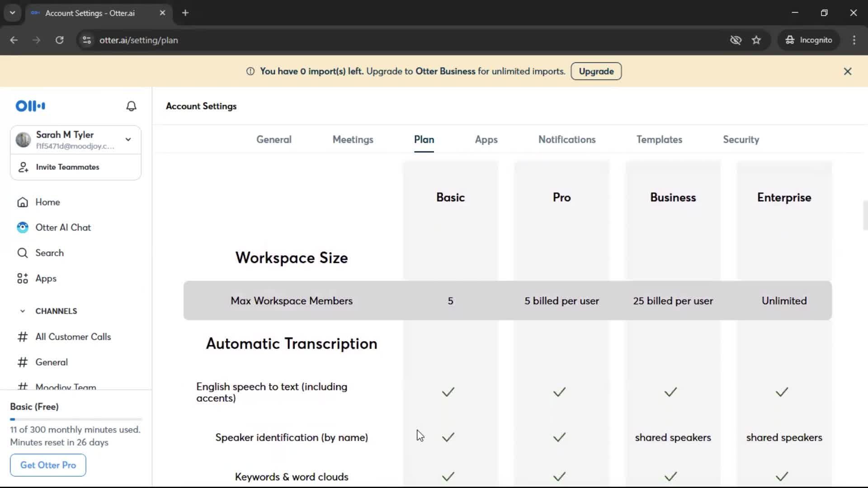This screenshot has width=868, height=488.
Task: Click the Otter logo in sidebar
Action: tap(30, 106)
